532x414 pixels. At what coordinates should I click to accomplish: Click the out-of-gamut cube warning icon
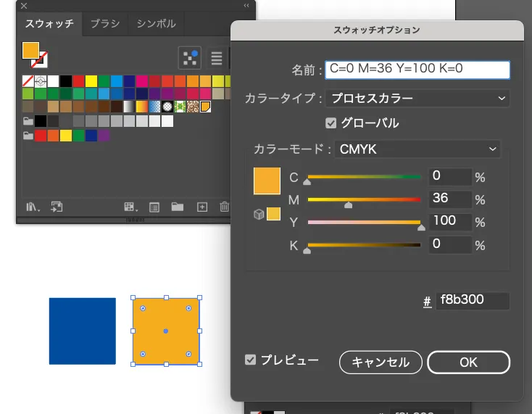(259, 214)
